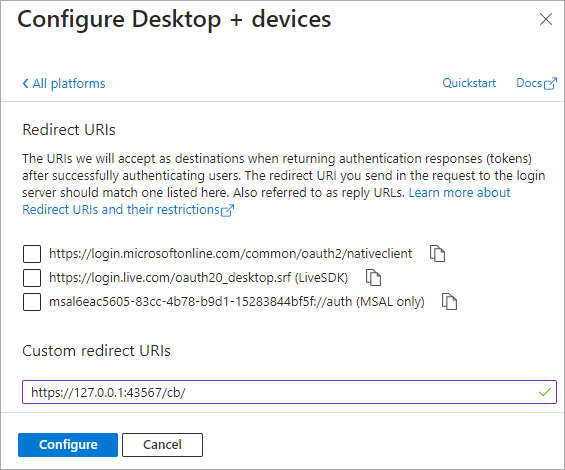Copy the MSAL only auth URI

pyautogui.click(x=449, y=301)
